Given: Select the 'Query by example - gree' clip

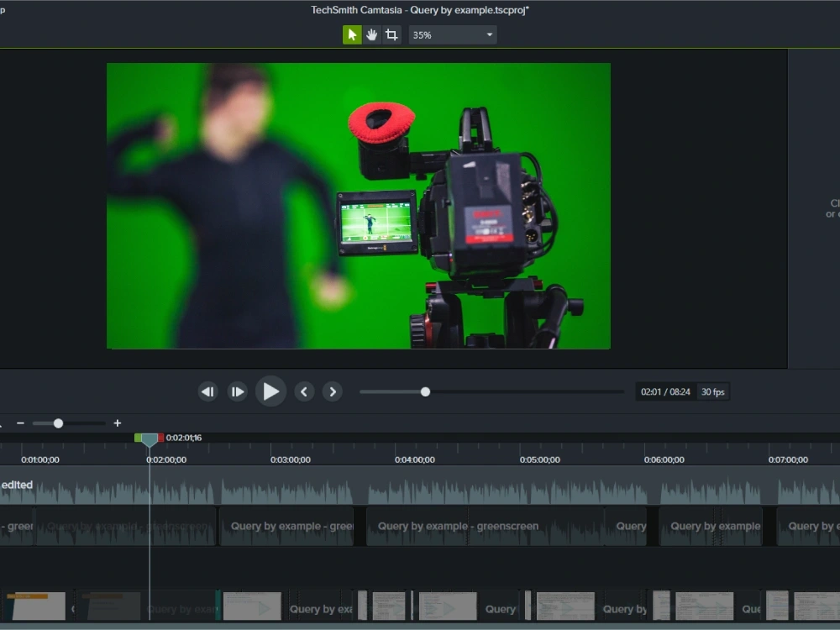Looking at the screenshot, I should 286,526.
